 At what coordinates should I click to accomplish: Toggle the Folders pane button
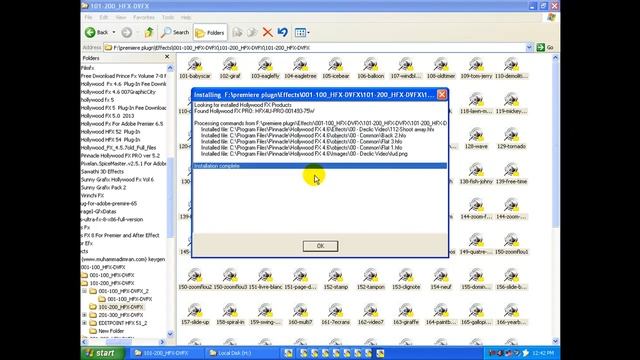(x=210, y=33)
